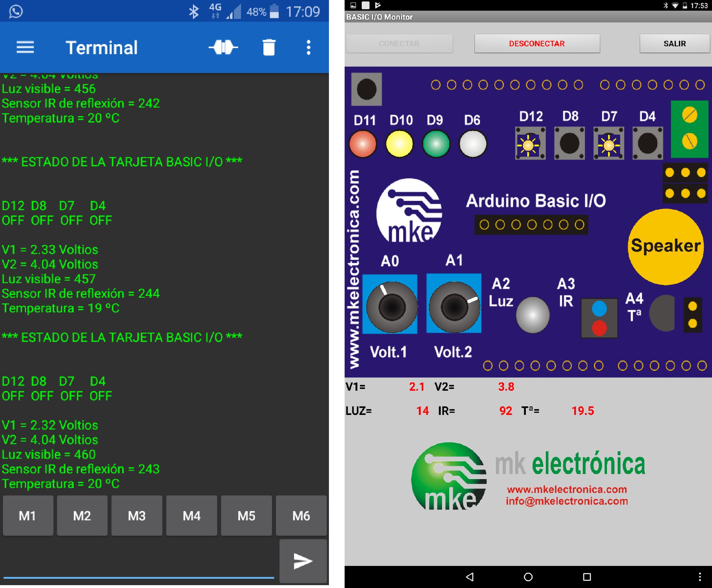
Task: Open the Terminal hamburger menu
Action: click(x=25, y=47)
